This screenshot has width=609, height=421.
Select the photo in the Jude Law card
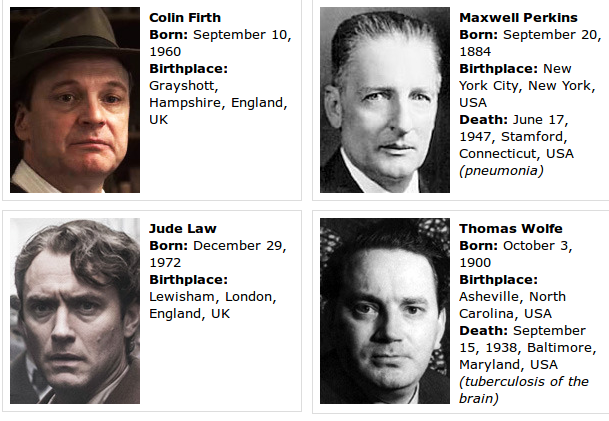(x=75, y=311)
